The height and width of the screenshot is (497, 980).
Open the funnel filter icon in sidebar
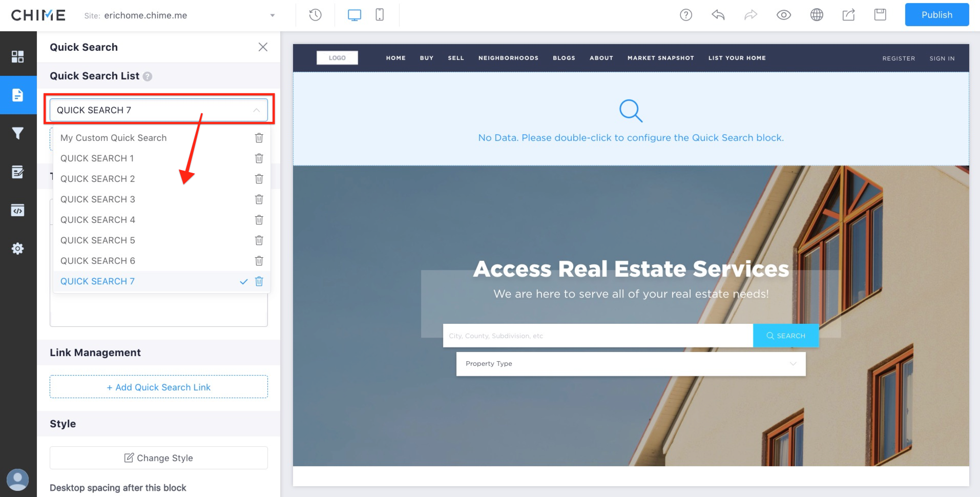point(18,133)
